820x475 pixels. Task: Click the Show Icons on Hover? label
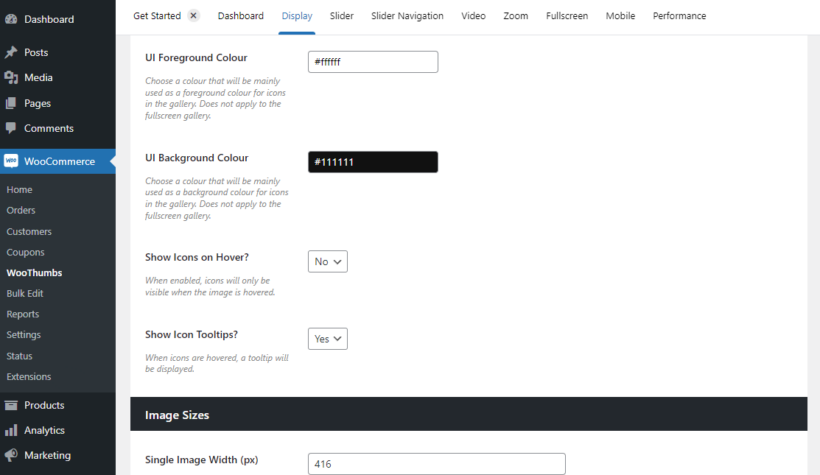197,257
